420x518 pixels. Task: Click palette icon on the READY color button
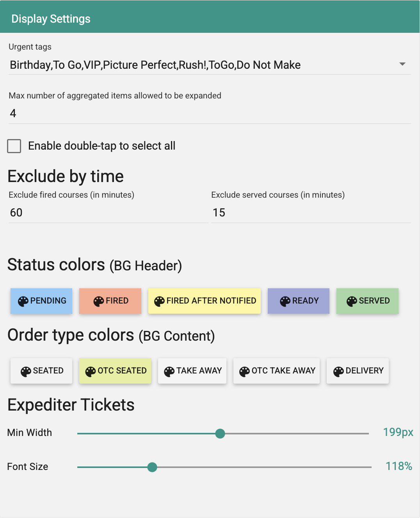(285, 301)
